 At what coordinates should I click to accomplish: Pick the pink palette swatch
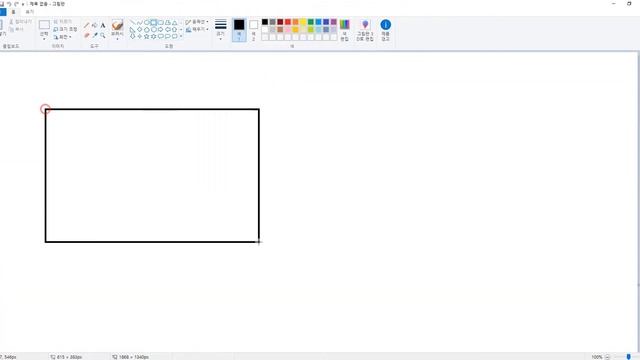288,29
